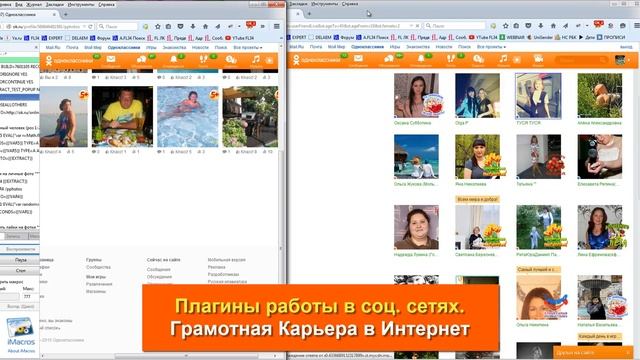
Task: Open Music note icon in right window
Action: coord(503,59)
